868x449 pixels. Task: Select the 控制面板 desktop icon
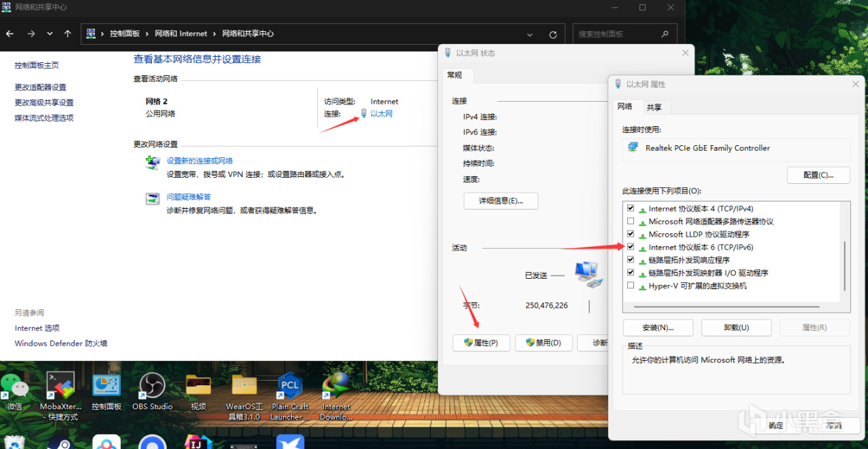(106, 391)
